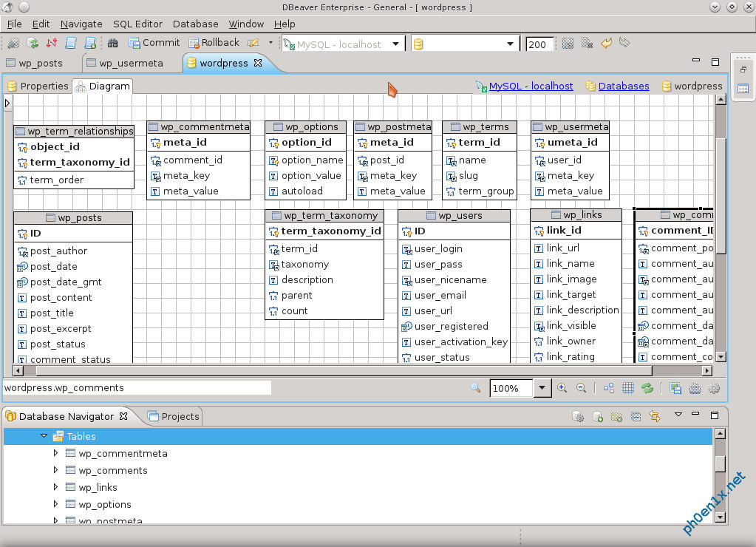Open the Database menu
756x547 pixels.
click(x=195, y=24)
